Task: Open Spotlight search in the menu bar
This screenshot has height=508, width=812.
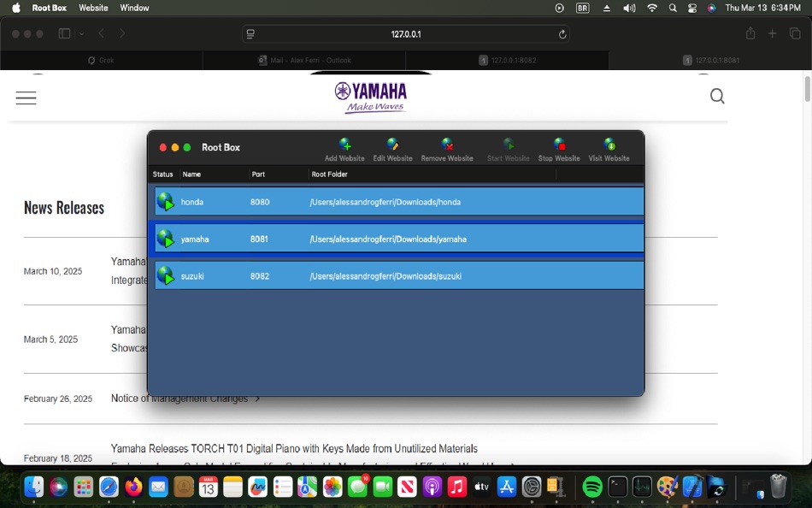Action: [x=673, y=8]
